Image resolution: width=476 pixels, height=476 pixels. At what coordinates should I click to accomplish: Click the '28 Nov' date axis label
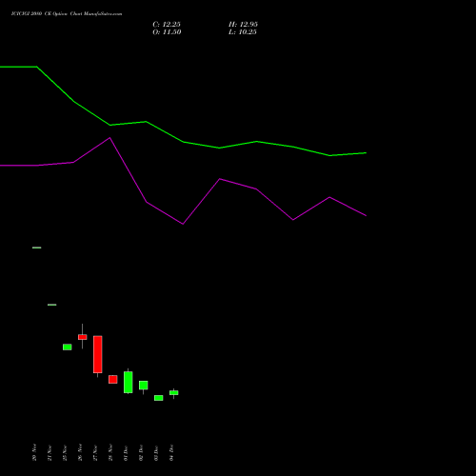tap(110, 452)
